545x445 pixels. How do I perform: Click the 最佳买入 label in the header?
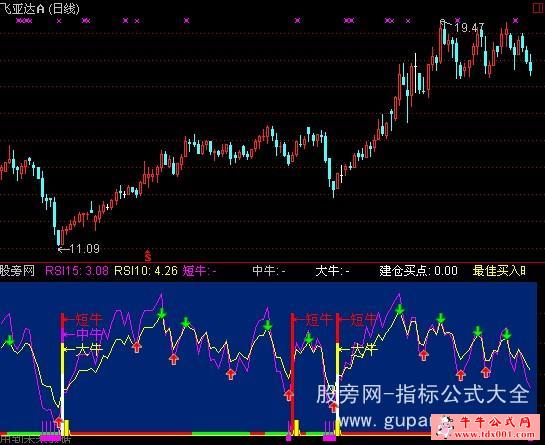pyautogui.click(x=499, y=270)
